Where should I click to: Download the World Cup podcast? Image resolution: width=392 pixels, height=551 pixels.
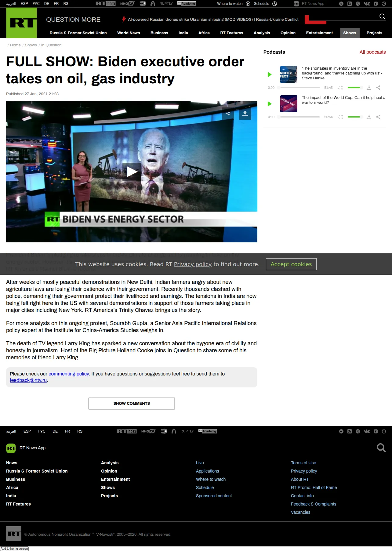click(x=369, y=117)
